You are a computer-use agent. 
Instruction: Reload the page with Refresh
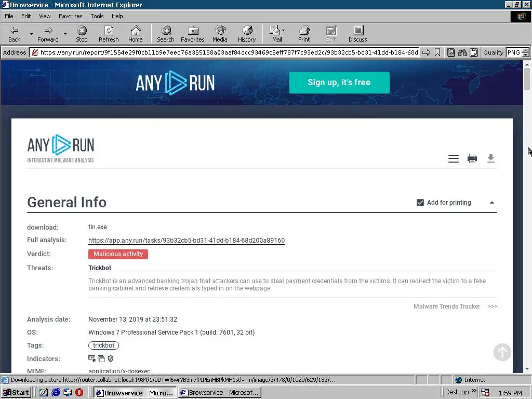click(x=109, y=34)
